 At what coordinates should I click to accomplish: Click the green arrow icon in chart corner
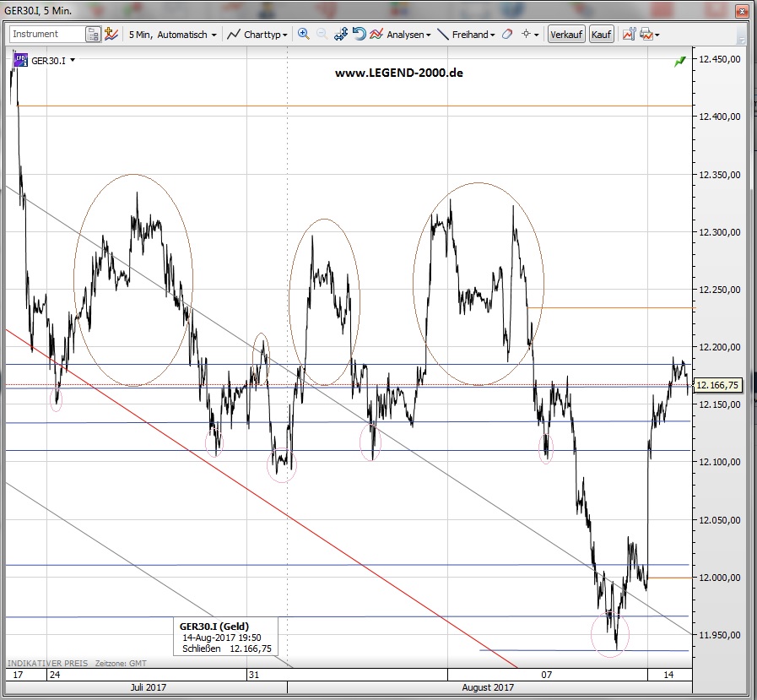680,62
